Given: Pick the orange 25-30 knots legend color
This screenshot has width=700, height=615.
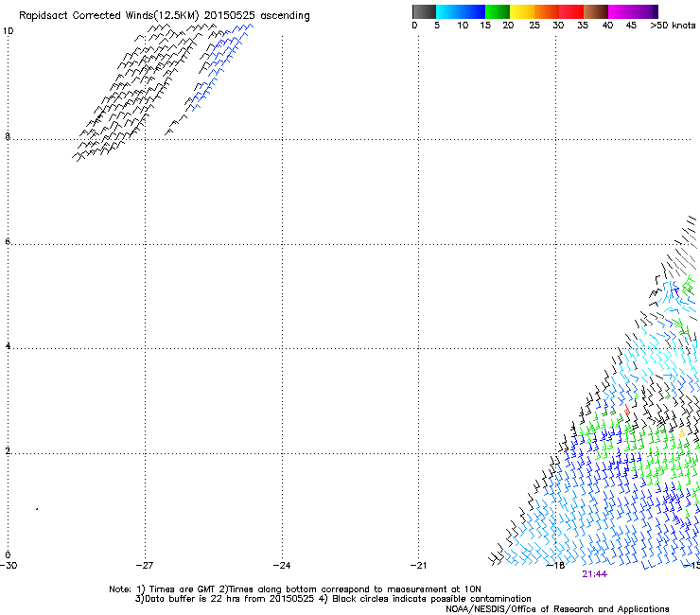Looking at the screenshot, I should point(547,11).
